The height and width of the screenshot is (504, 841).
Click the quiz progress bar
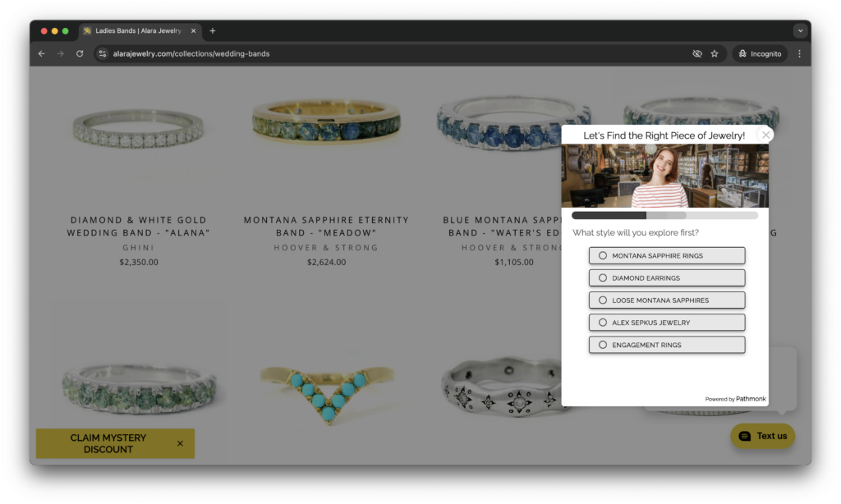coord(664,215)
